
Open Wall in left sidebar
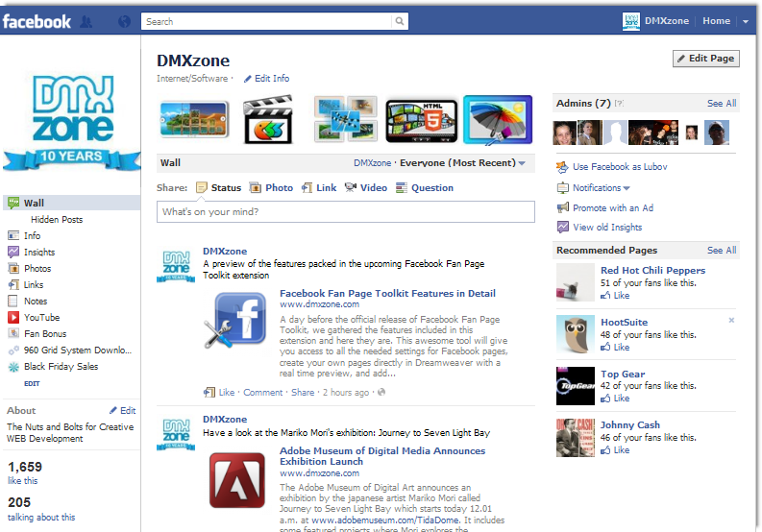click(x=72, y=203)
